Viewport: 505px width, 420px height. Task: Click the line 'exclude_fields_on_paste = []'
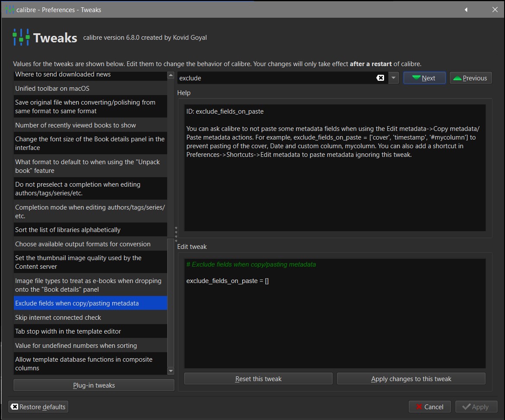[227, 281]
